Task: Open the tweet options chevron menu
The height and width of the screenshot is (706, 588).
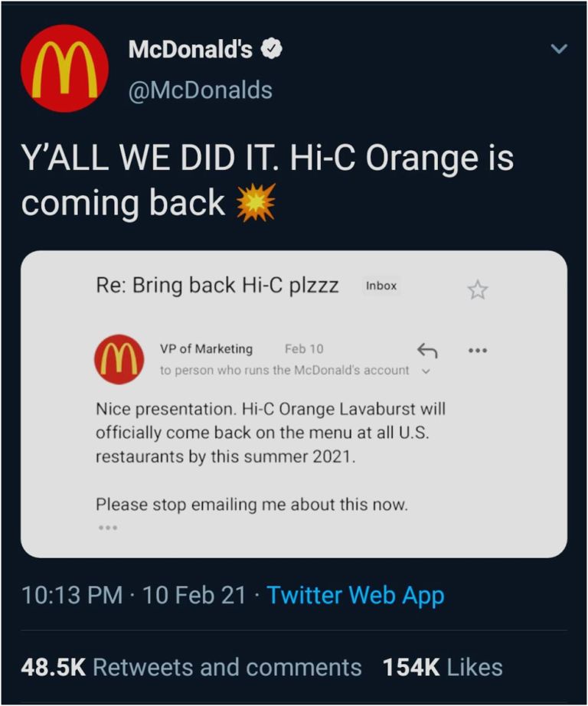Action: (x=560, y=50)
